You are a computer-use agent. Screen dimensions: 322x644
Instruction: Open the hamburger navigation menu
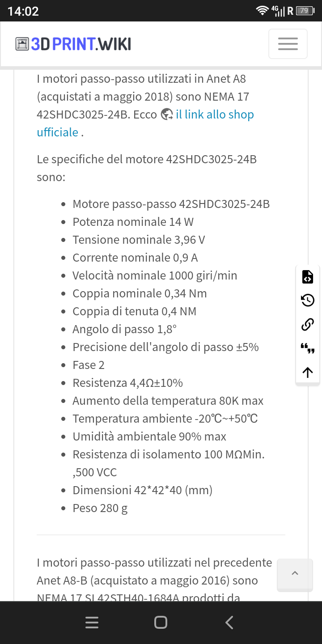(288, 44)
